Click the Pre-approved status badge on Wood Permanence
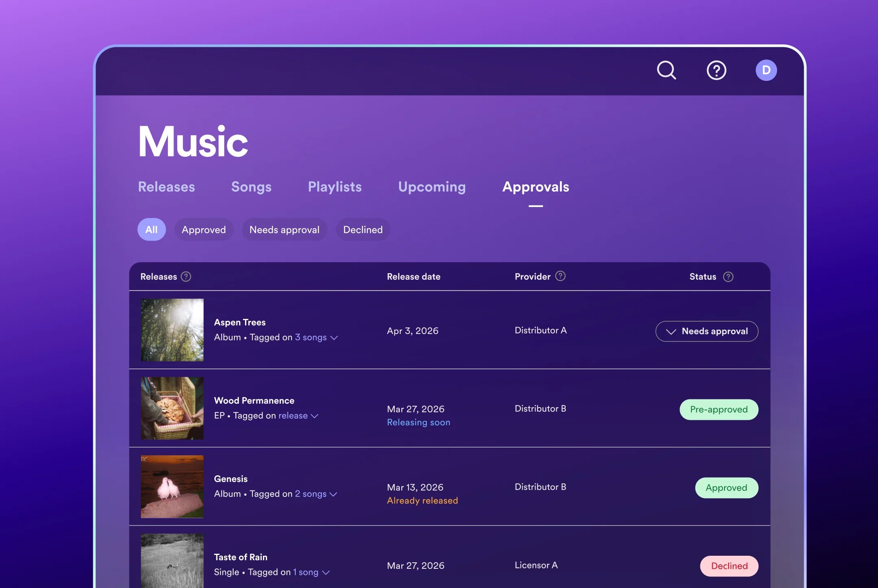 719,409
